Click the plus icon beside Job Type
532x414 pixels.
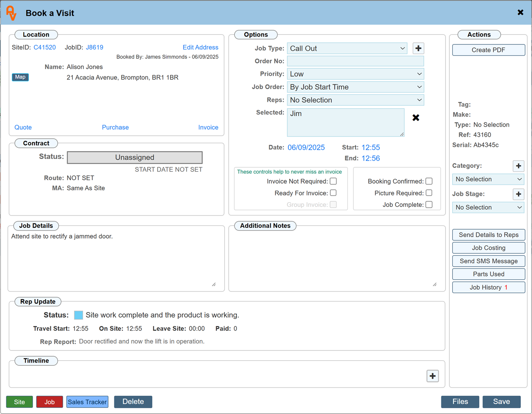tap(418, 49)
